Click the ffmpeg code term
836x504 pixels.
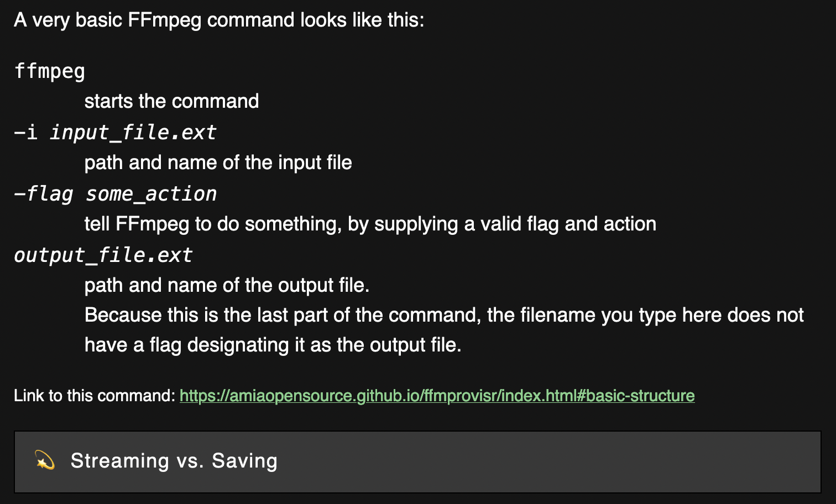50,71
